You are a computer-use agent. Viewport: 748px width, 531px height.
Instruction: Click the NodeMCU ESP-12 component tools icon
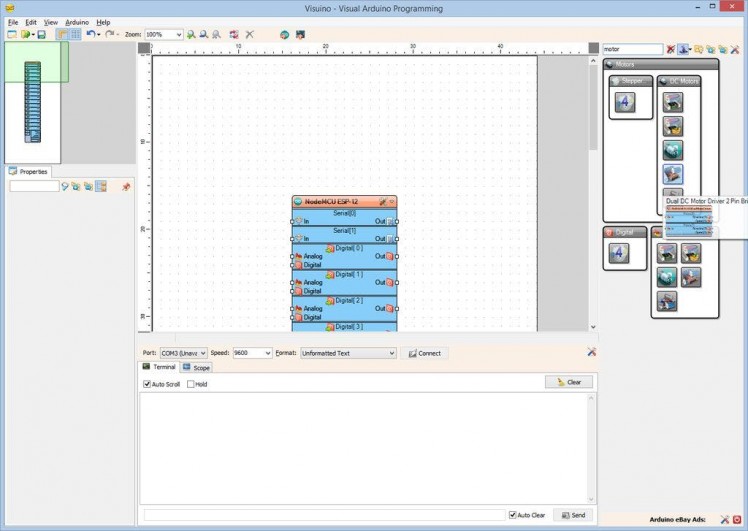382,202
